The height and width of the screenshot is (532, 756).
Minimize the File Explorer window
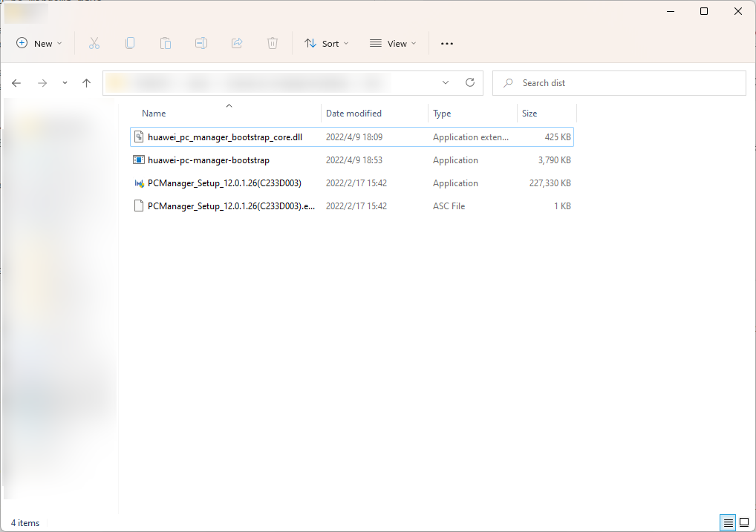(671, 11)
